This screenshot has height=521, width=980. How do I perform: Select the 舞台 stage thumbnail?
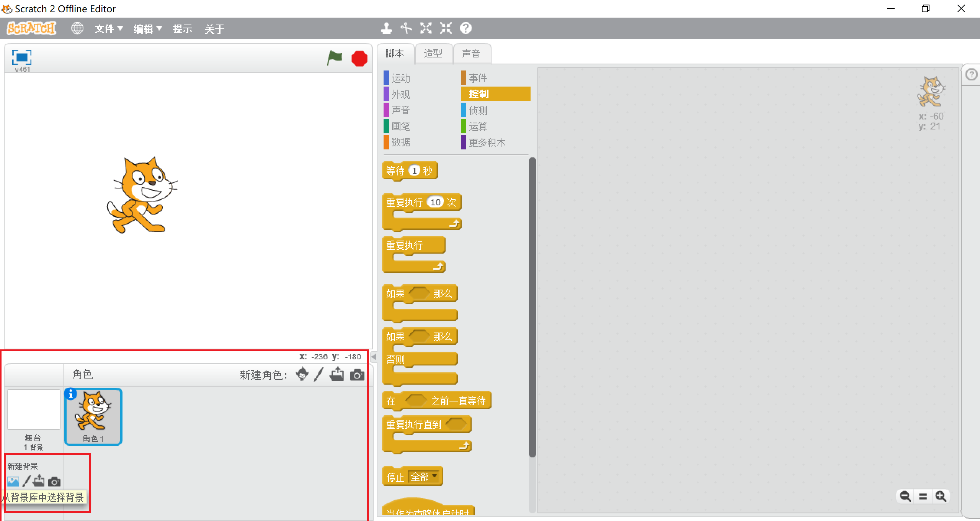(34, 409)
